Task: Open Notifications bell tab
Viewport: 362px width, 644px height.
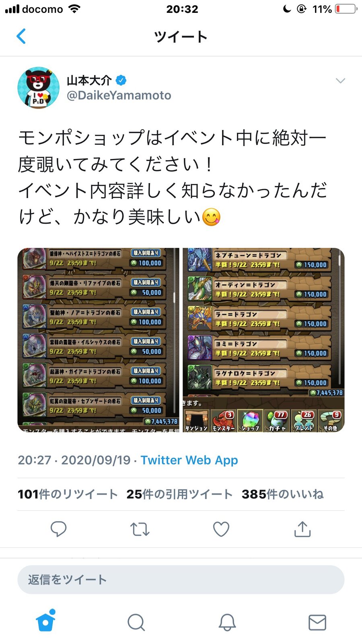Action: point(227,622)
